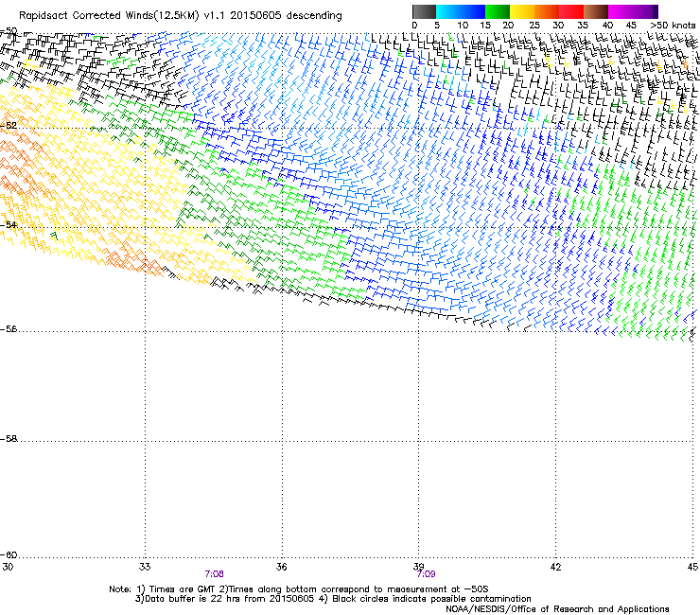Click the '-52' latitude axis label
Screen dimensions: 700x615
click(9, 126)
